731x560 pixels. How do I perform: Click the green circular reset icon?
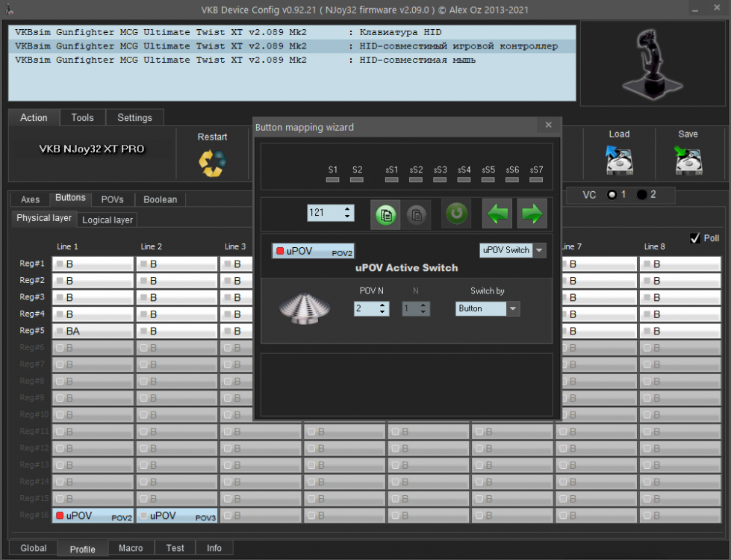coord(456,214)
